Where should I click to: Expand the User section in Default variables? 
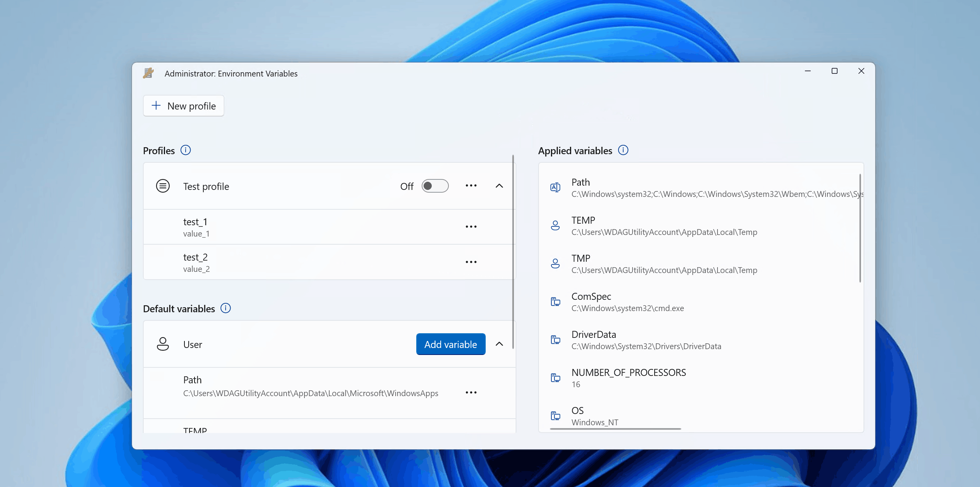tap(499, 344)
